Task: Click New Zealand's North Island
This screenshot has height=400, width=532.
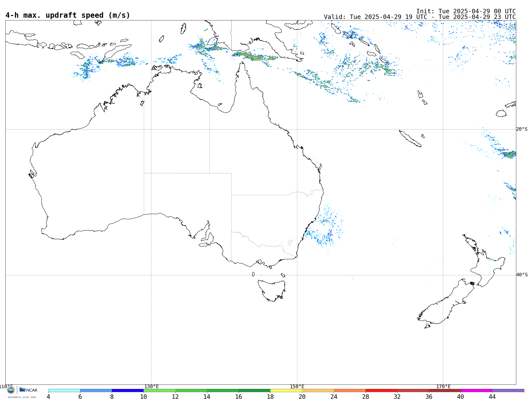Action: [484, 261]
